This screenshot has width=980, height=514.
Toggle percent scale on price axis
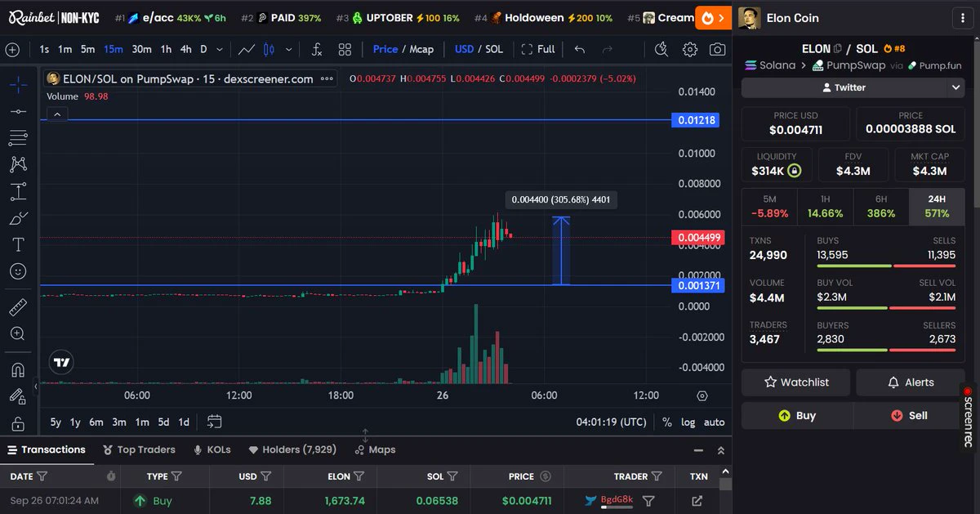click(667, 422)
